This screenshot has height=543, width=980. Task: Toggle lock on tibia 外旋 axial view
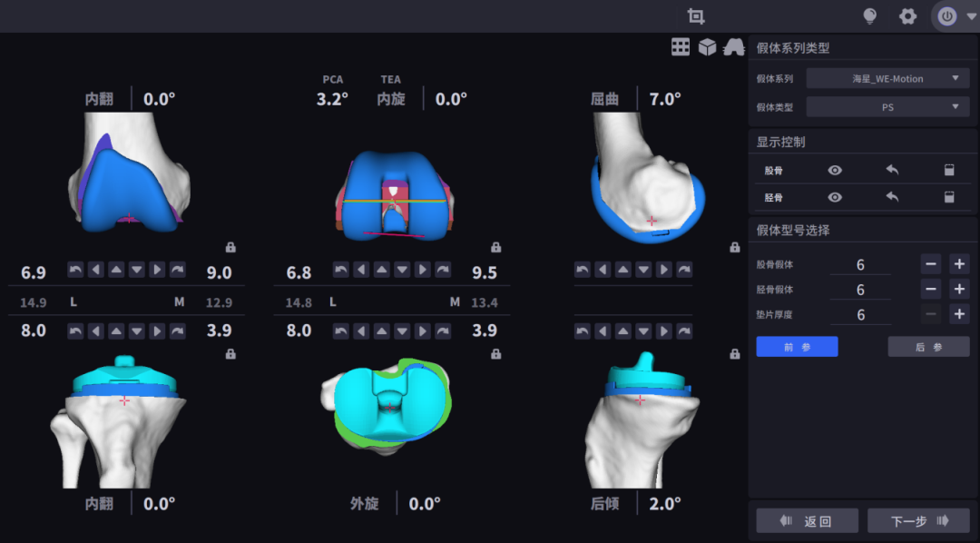[495, 354]
